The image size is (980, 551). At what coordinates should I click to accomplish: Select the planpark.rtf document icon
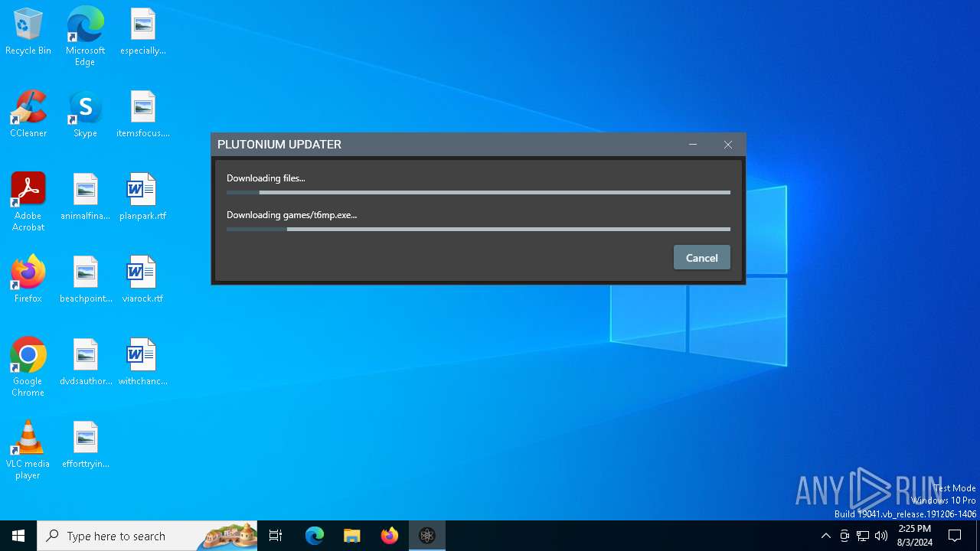pos(142,197)
